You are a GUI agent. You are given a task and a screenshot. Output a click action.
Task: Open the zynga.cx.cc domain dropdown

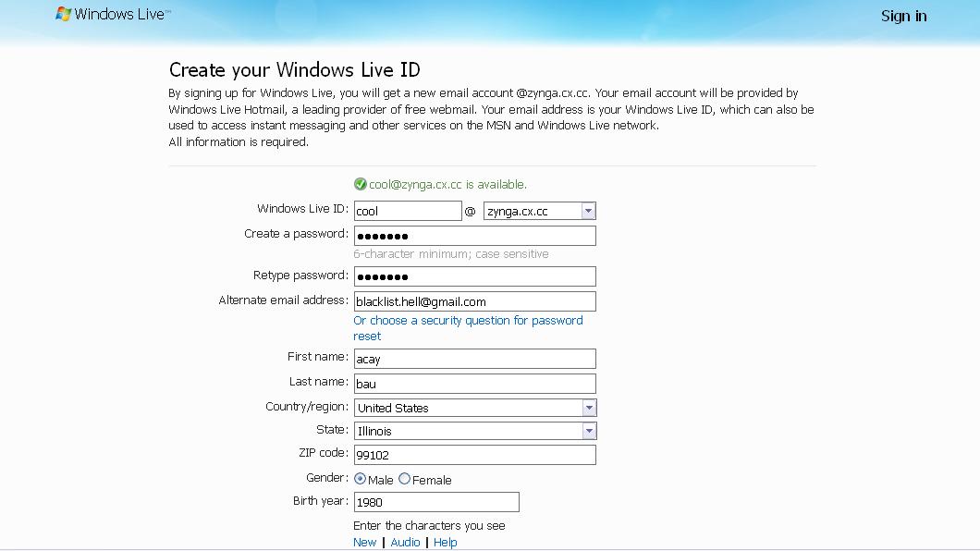pyautogui.click(x=539, y=211)
